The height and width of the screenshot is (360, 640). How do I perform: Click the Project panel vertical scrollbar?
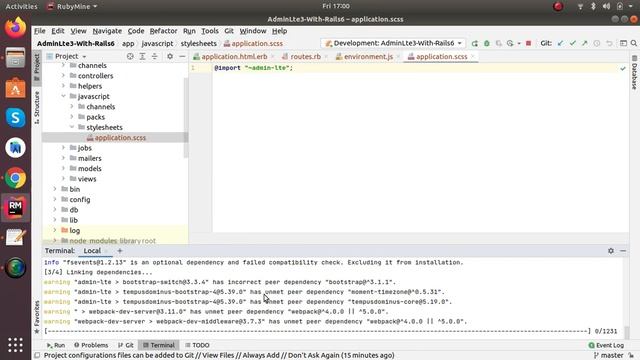pos(186,118)
